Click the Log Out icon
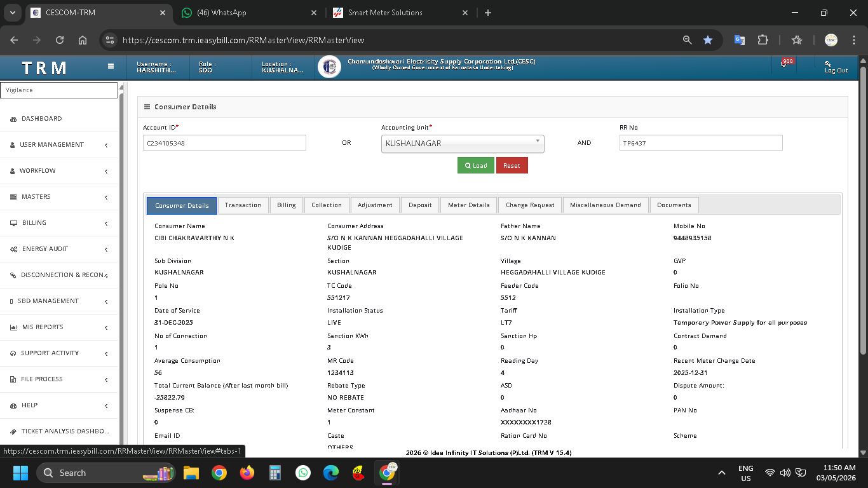 pyautogui.click(x=828, y=64)
